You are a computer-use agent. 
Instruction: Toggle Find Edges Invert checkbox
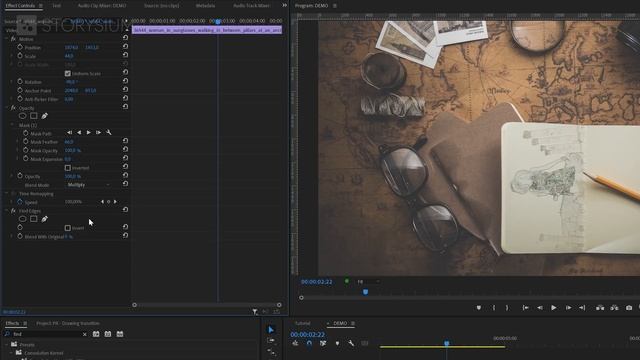coord(68,228)
